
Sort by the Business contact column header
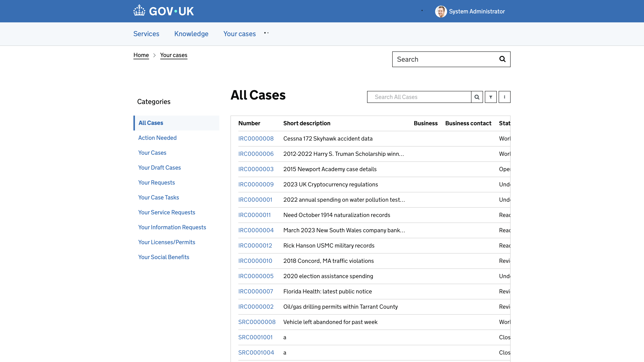tap(468, 123)
